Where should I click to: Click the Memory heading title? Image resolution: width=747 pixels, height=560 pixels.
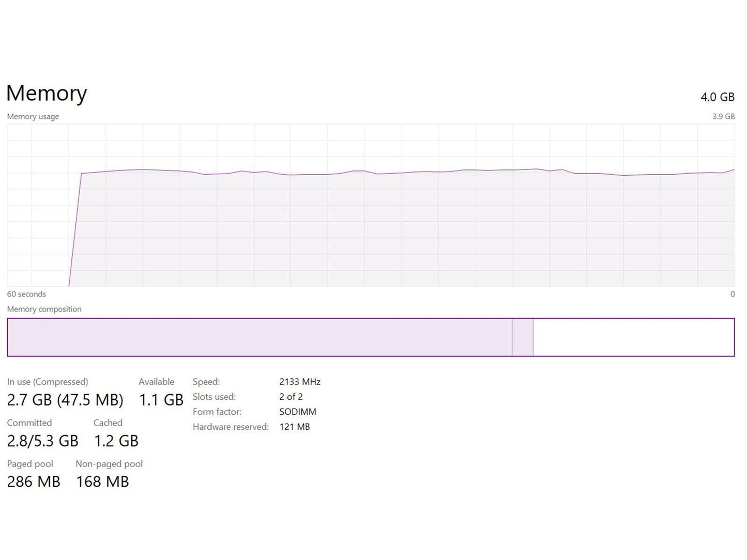pos(47,94)
